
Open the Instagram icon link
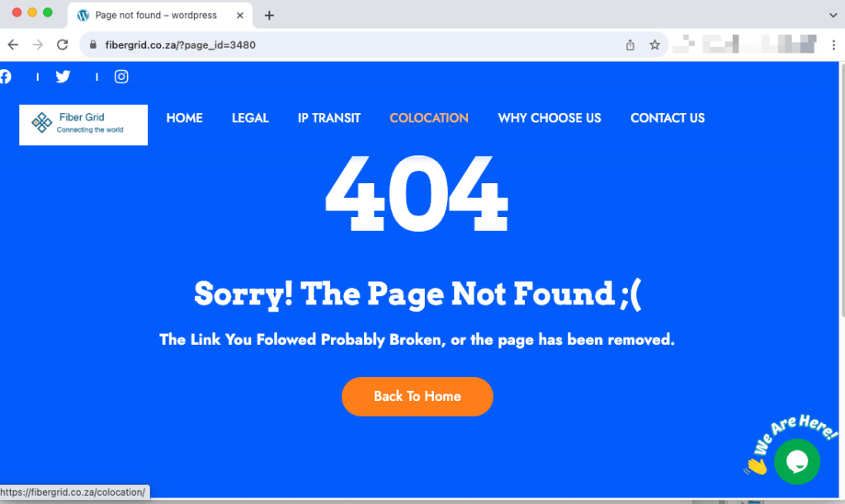(x=121, y=77)
